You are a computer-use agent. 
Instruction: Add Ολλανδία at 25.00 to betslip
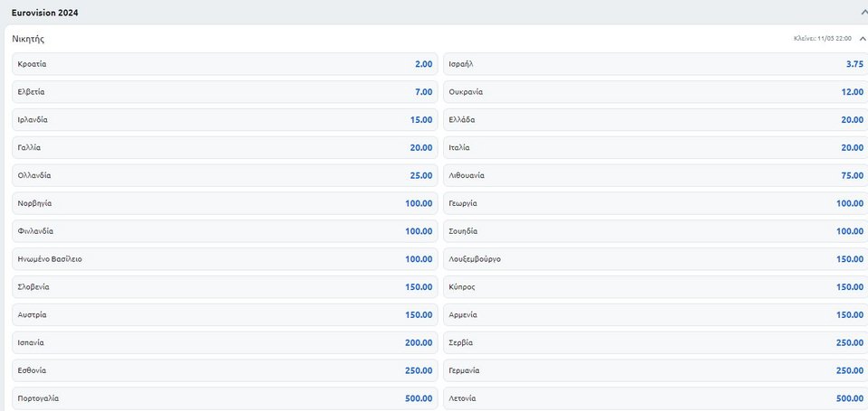[225, 175]
